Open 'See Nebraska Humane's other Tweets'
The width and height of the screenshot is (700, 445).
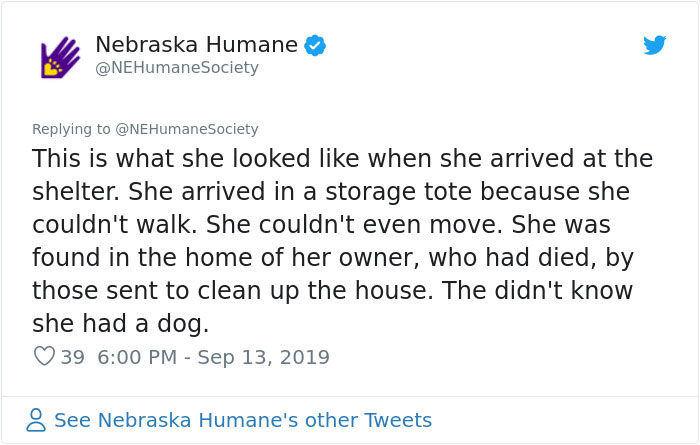coord(243,420)
